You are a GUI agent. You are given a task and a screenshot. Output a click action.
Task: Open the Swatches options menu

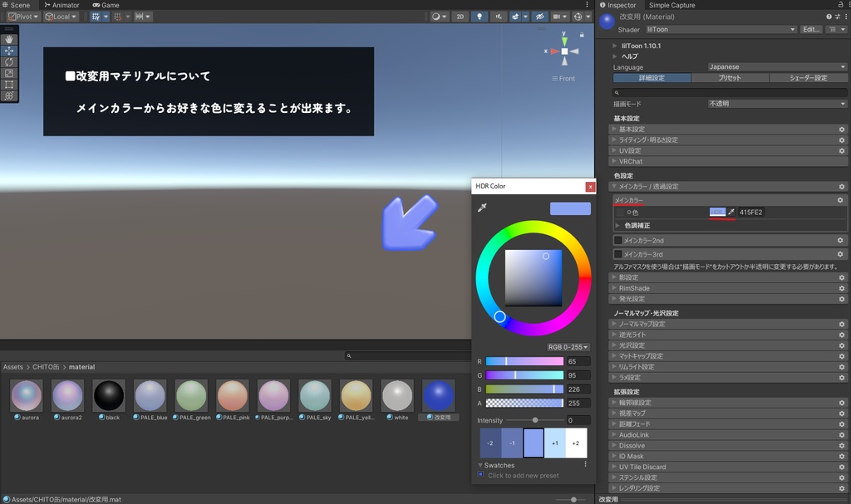(x=585, y=464)
